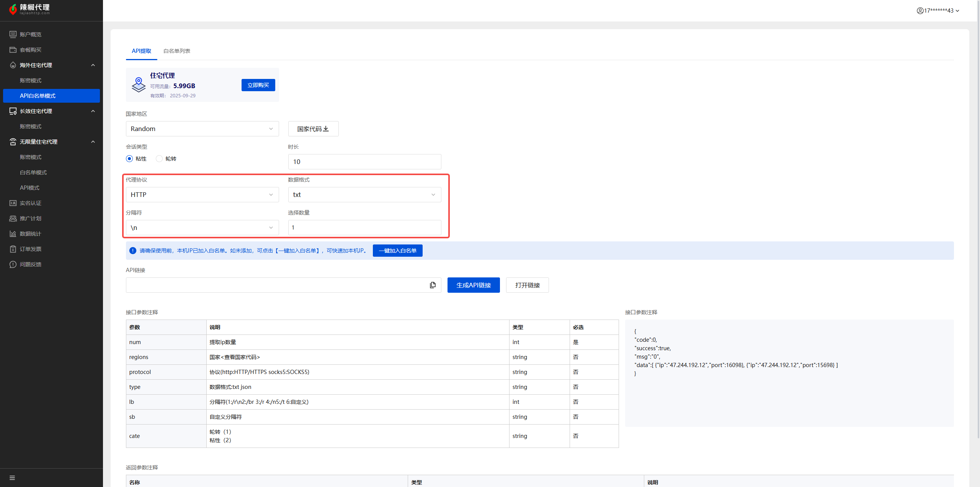
Task: Click the 问题反馈 exclamation icon
Action: click(x=13, y=264)
